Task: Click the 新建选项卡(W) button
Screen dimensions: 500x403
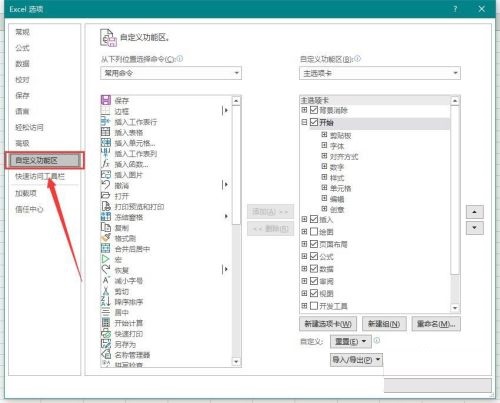Action: (x=328, y=323)
